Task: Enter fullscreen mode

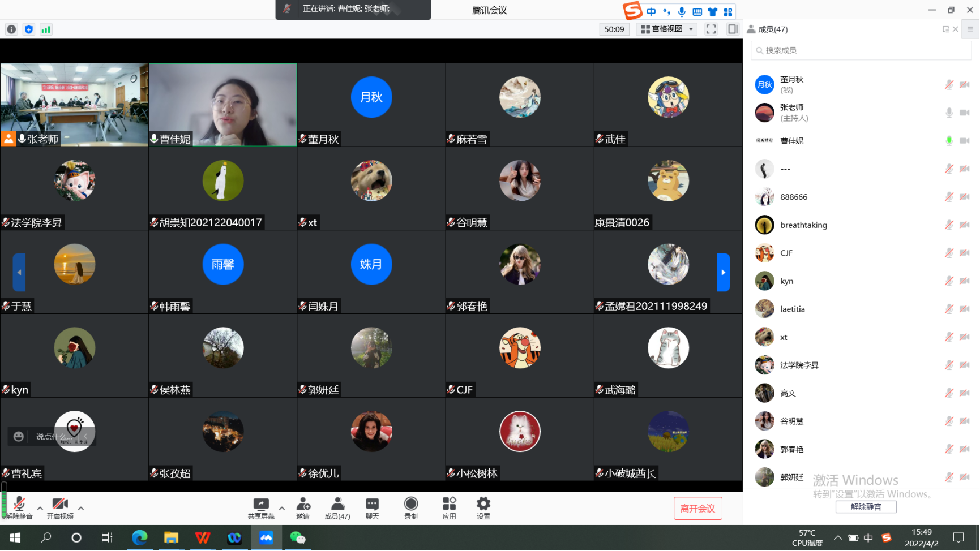Action: pyautogui.click(x=711, y=29)
